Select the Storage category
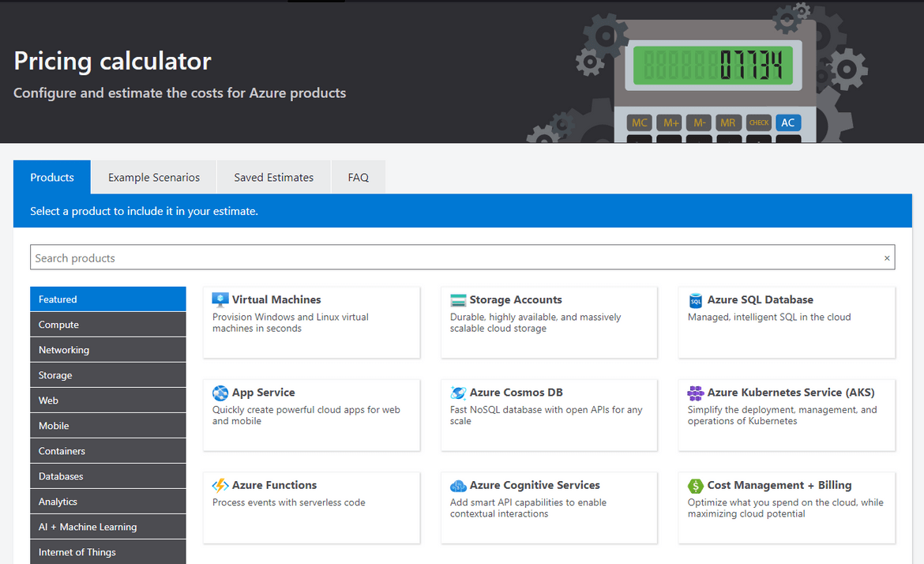This screenshot has width=924, height=564. [108, 375]
